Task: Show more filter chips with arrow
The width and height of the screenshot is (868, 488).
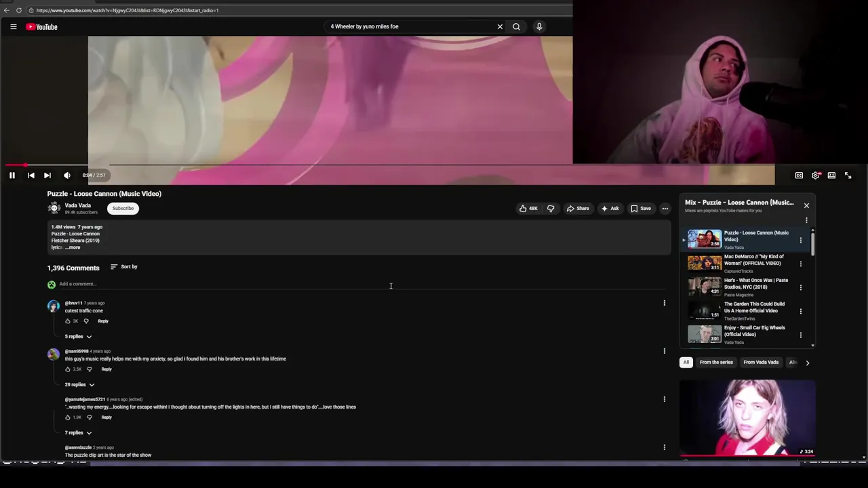Action: click(x=807, y=363)
